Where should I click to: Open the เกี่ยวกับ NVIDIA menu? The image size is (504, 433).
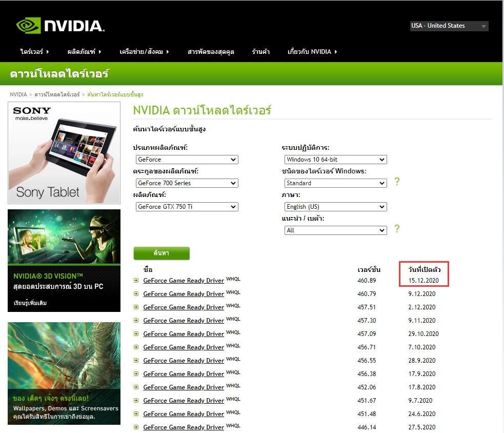point(312,51)
